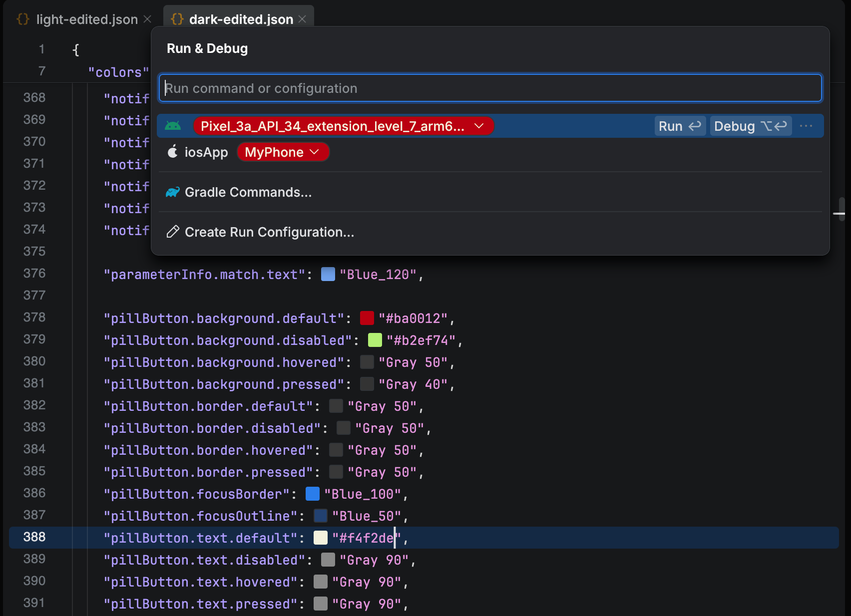Open Gradle Commands
The width and height of the screenshot is (851, 616).
(x=248, y=192)
